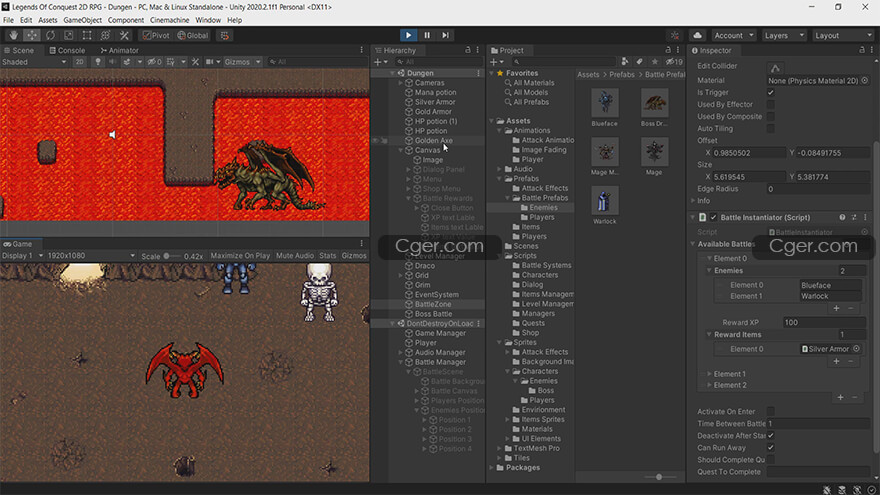
Task: Toggle Used By Effector checkbox
Action: point(771,104)
